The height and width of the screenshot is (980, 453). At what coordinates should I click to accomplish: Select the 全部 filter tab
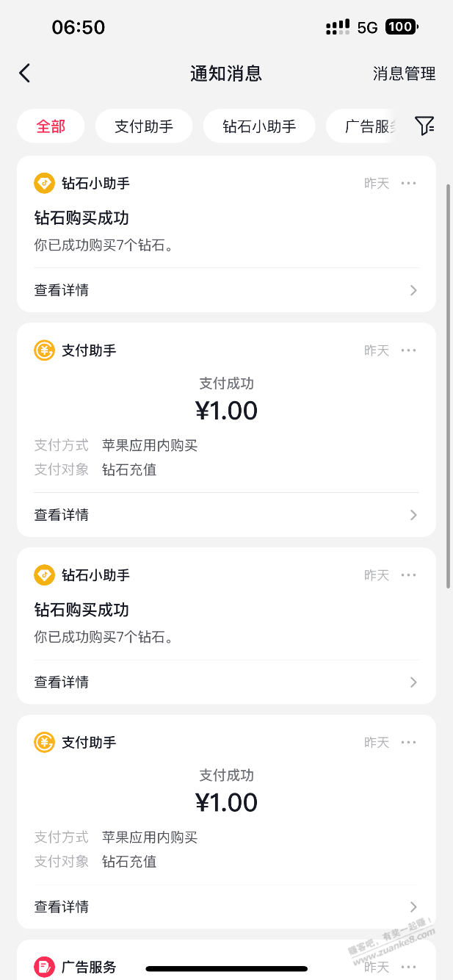click(51, 126)
